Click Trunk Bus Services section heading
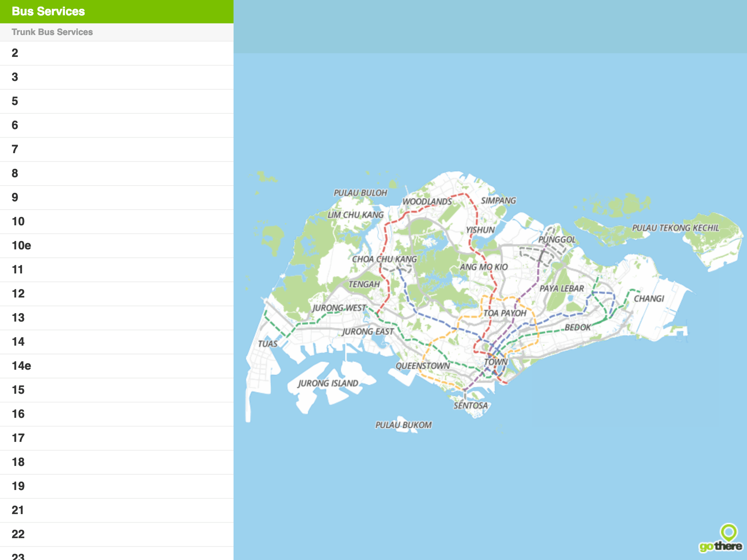The height and width of the screenshot is (560, 747). [x=52, y=32]
